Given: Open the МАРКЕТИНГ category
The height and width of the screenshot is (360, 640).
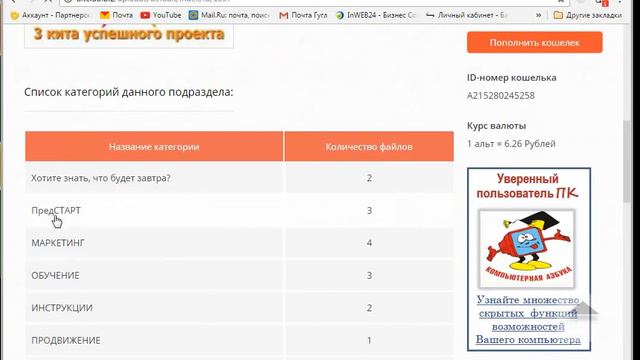Looking at the screenshot, I should 58,243.
